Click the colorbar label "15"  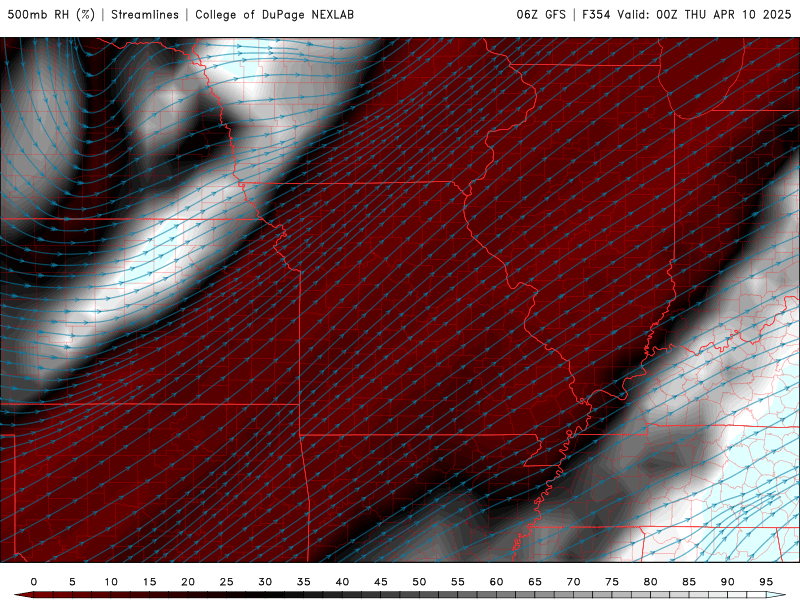[149, 582]
